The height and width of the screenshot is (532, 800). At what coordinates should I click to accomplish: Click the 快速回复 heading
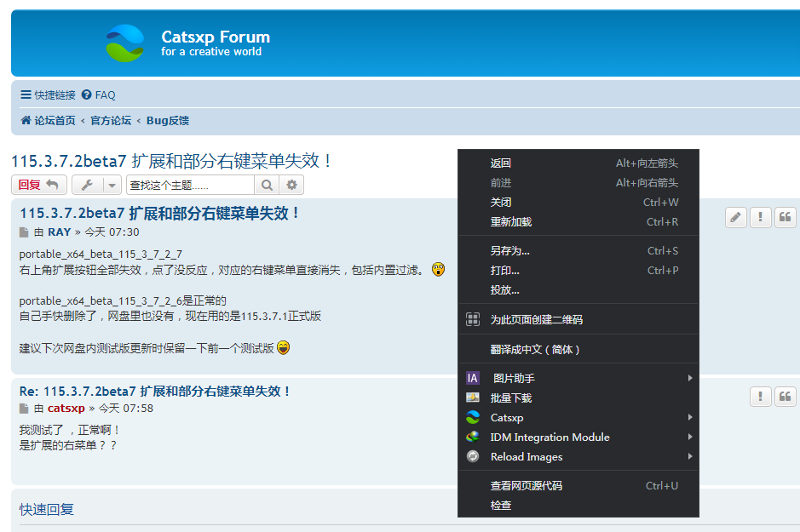pyautogui.click(x=46, y=510)
